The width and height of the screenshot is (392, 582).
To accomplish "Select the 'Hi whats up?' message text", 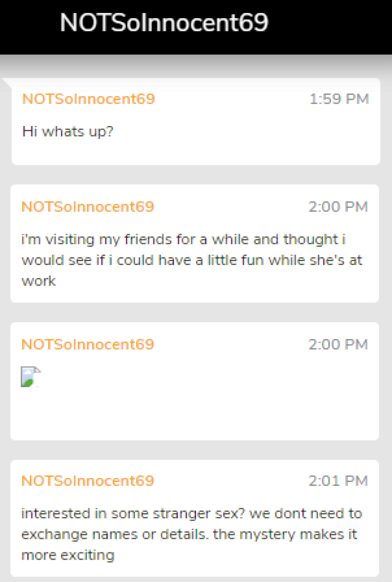I will pyautogui.click(x=68, y=131).
